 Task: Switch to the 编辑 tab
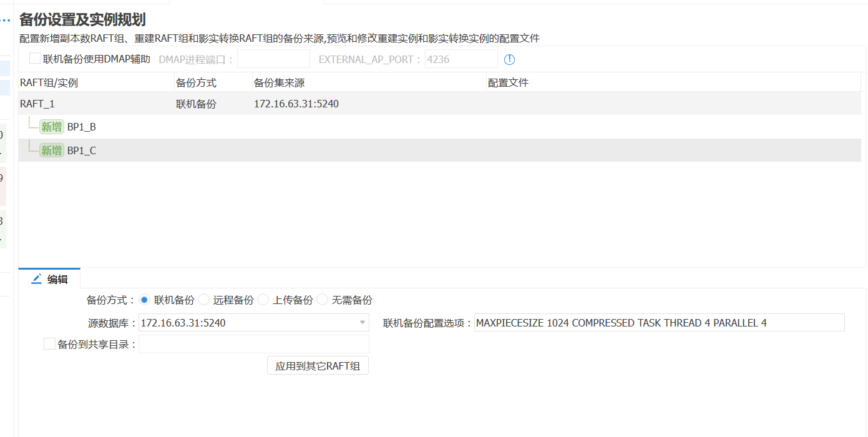(50, 279)
